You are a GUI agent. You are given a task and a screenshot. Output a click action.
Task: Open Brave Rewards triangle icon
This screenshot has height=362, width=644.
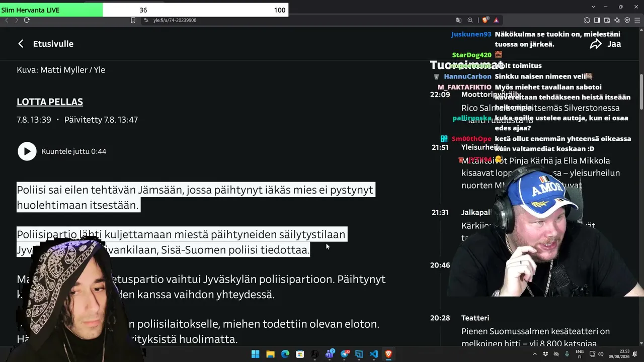[x=496, y=20]
